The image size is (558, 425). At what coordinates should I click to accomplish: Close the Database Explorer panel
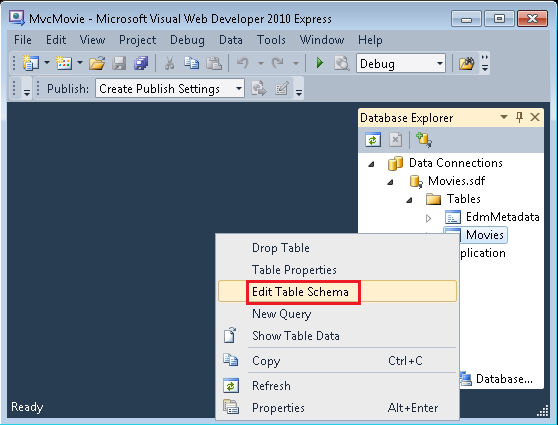coord(535,117)
